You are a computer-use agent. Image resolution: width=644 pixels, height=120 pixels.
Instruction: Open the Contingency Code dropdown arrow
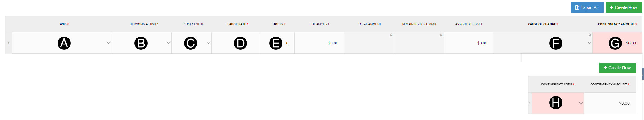pyautogui.click(x=581, y=103)
